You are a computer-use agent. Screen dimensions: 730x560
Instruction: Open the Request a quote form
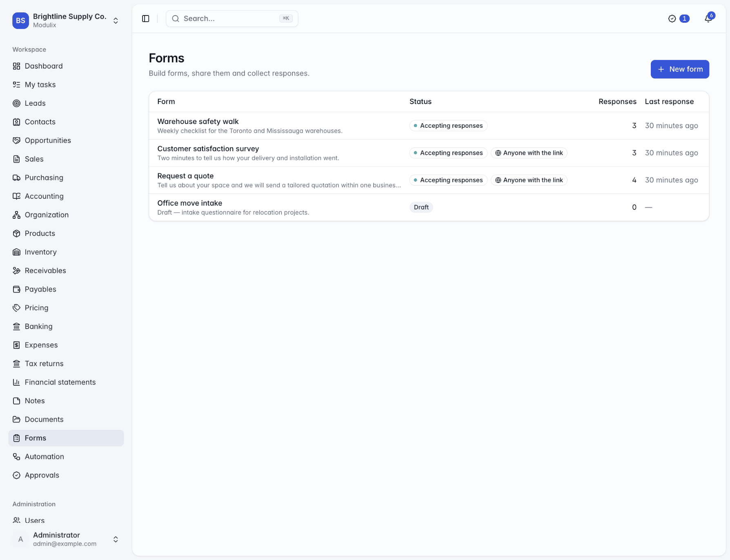429,180
